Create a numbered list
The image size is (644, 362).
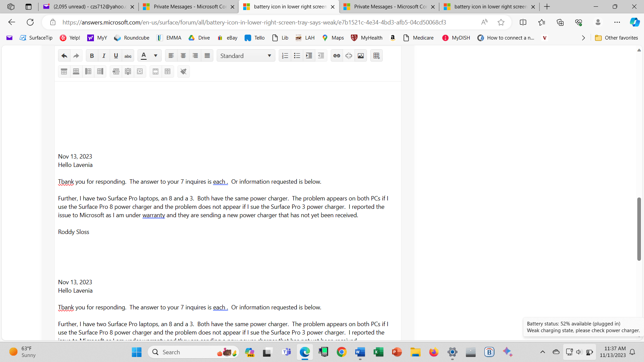point(285,56)
